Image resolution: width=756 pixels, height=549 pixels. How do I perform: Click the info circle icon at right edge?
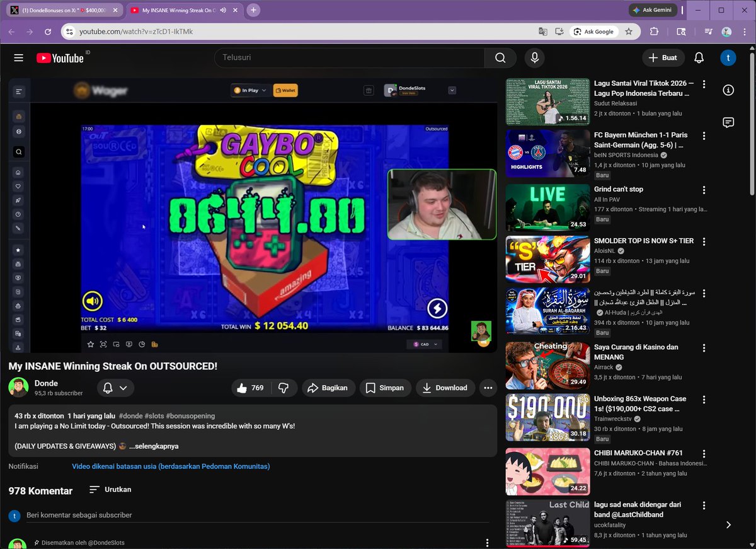(x=728, y=90)
